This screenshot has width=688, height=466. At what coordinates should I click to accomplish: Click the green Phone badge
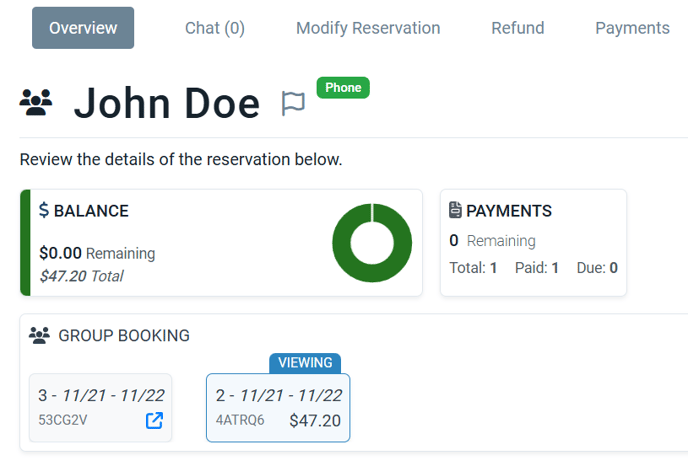(343, 88)
